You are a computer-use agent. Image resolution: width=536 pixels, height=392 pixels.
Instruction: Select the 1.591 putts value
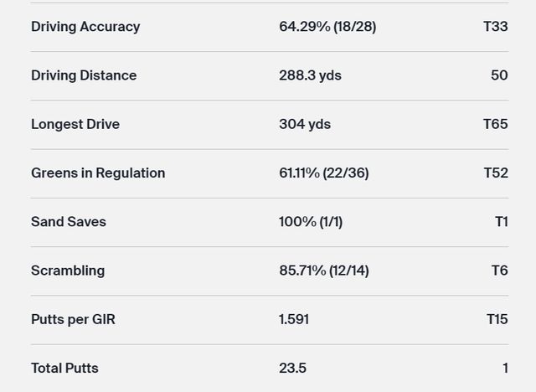294,319
